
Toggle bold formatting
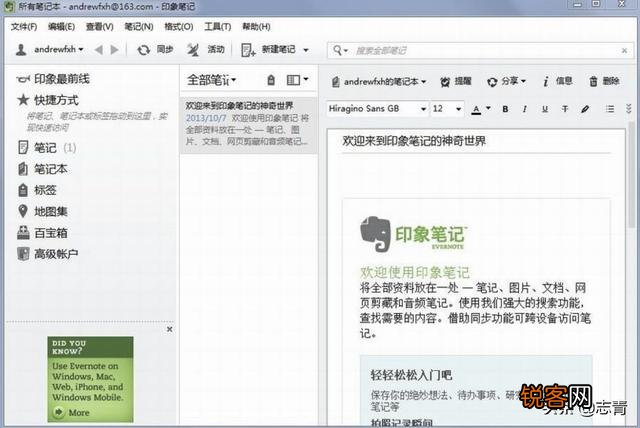click(505, 109)
